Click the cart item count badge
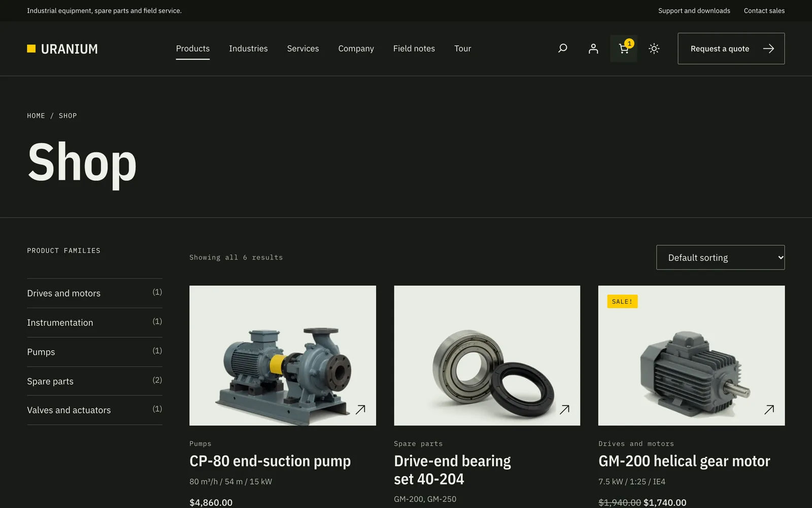This screenshot has width=812, height=508. tap(629, 43)
